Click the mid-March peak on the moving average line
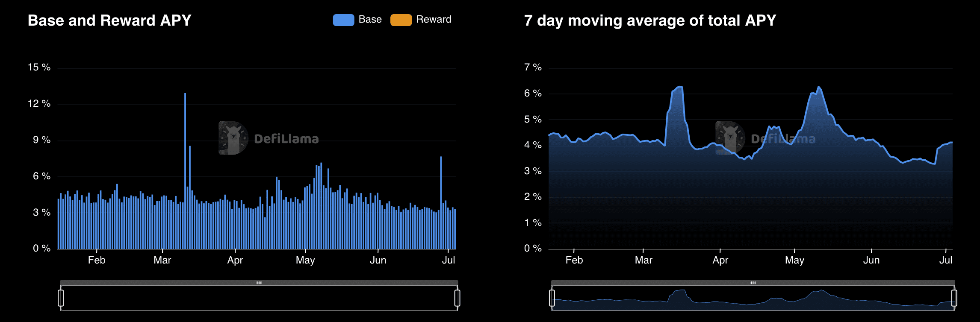This screenshot has width=980, height=322. pos(679,87)
